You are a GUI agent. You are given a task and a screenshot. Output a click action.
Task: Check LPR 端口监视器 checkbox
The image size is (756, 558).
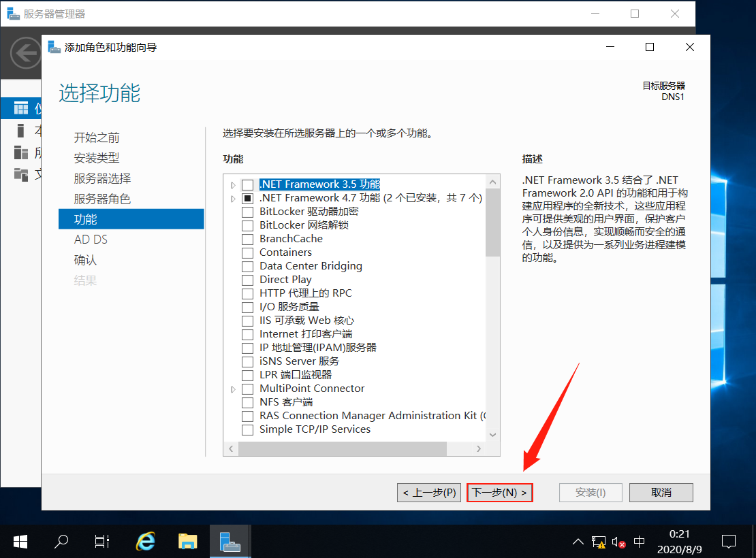(x=247, y=376)
